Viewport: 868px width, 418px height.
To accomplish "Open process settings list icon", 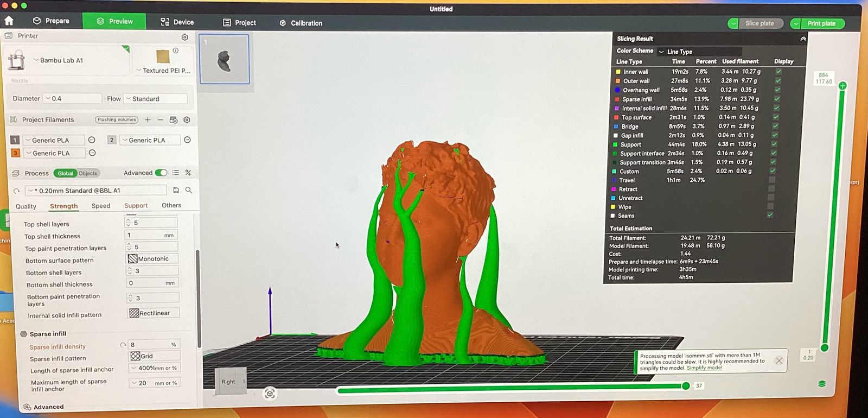I will pyautogui.click(x=175, y=173).
